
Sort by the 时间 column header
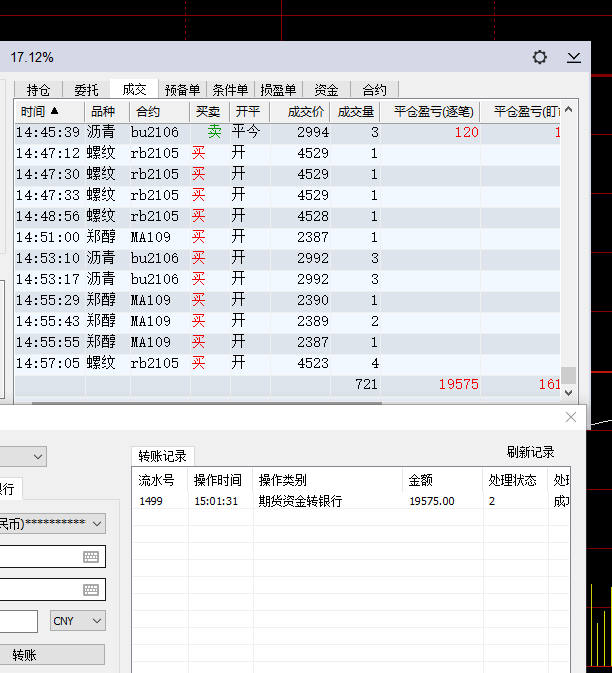click(x=49, y=112)
